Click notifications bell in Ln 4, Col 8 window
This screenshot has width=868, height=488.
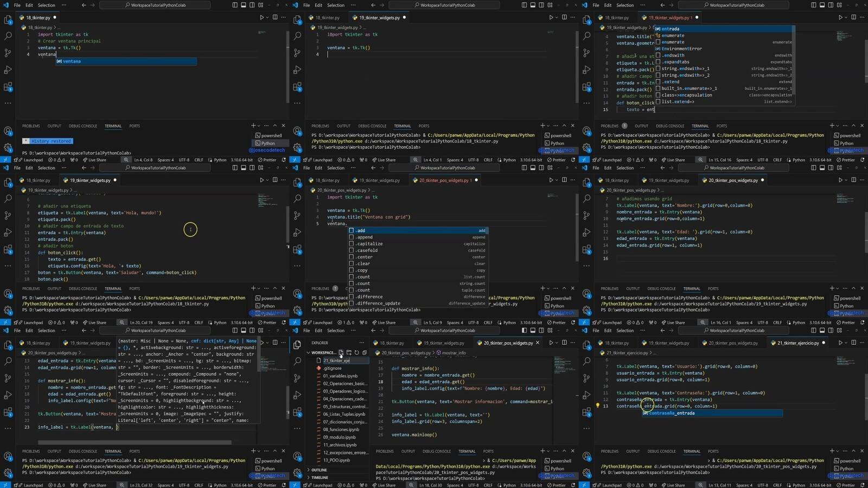pyautogui.click(x=284, y=160)
